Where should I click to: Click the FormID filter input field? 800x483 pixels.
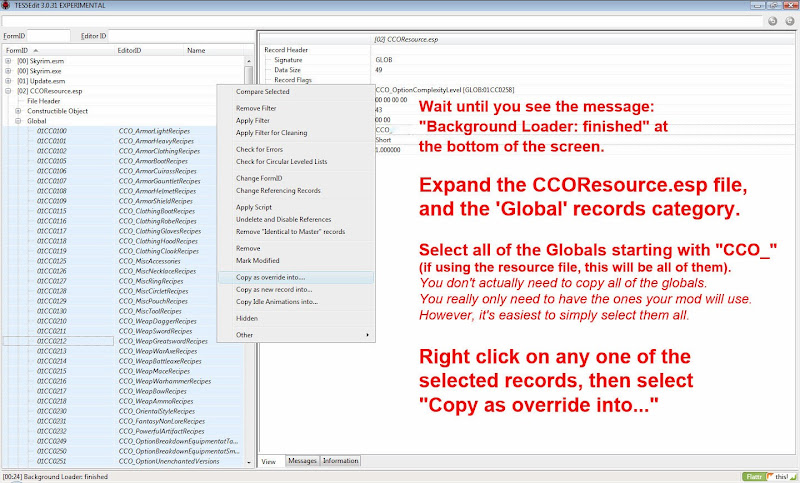[48, 36]
